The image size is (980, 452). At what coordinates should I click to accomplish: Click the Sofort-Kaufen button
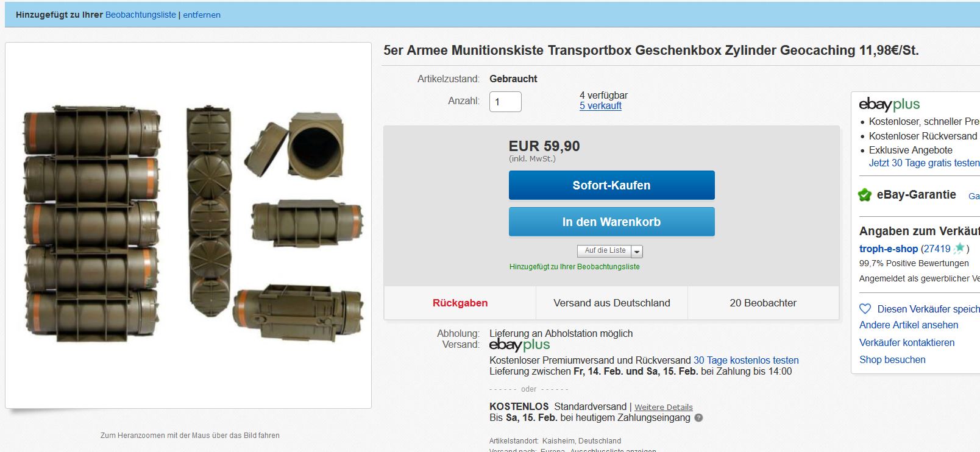point(611,185)
